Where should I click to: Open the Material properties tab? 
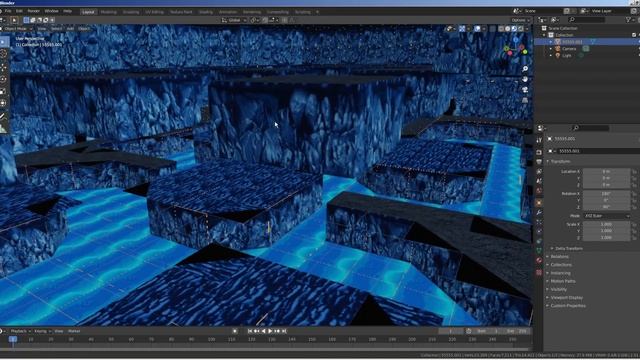[x=539, y=260]
